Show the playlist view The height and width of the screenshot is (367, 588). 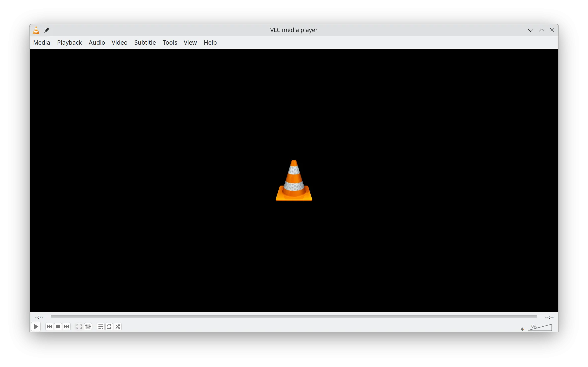[100, 327]
